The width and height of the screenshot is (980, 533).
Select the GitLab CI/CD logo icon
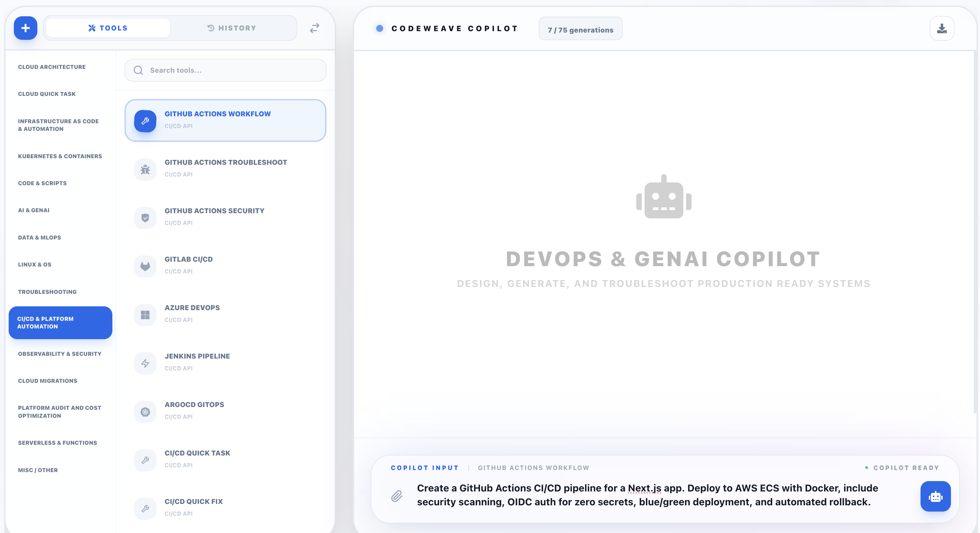pos(145,266)
